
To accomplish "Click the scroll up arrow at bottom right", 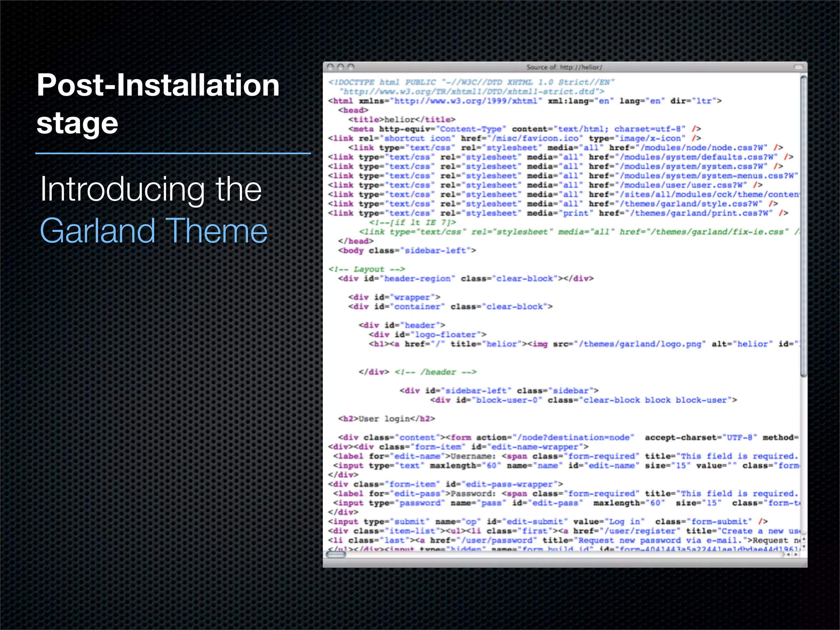I will tap(804, 539).
